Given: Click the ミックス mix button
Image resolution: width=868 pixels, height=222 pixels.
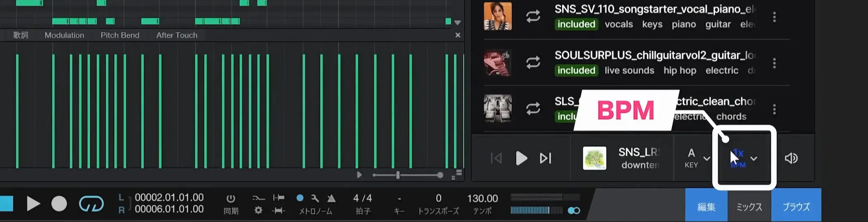Looking at the screenshot, I should (x=749, y=206).
